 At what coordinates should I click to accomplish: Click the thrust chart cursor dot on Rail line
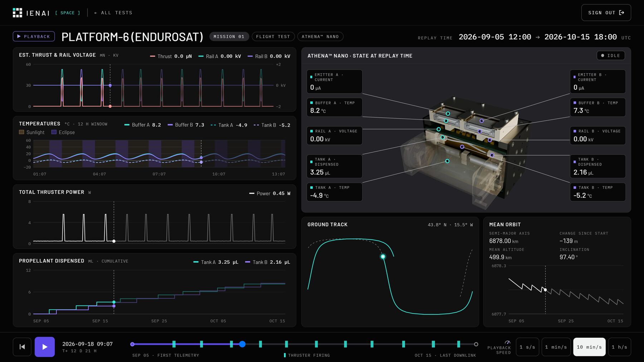(x=110, y=85)
